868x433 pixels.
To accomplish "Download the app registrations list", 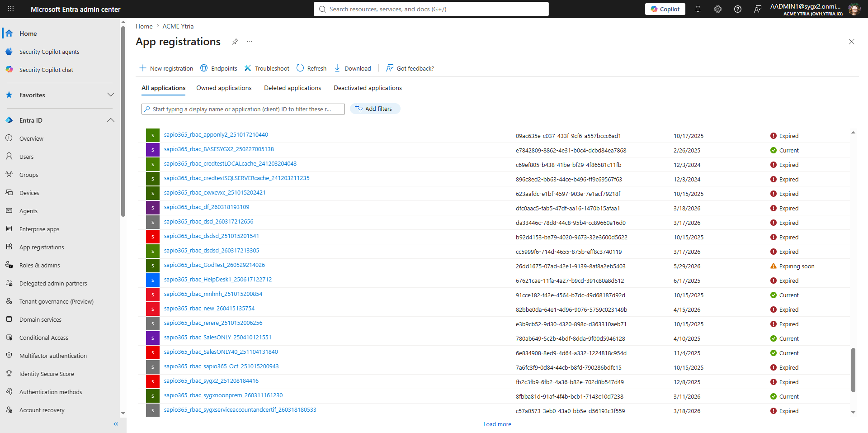I will (353, 68).
